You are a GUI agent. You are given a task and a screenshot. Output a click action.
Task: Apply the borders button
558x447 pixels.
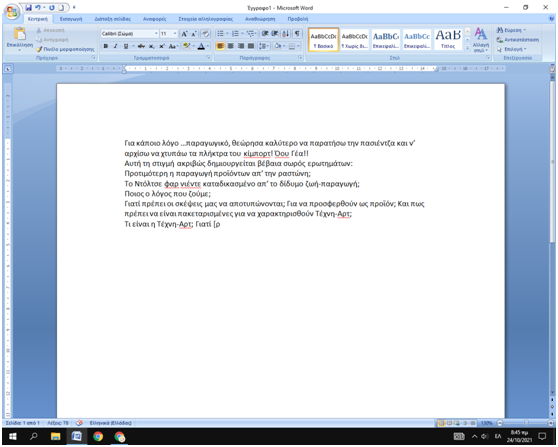pos(292,46)
